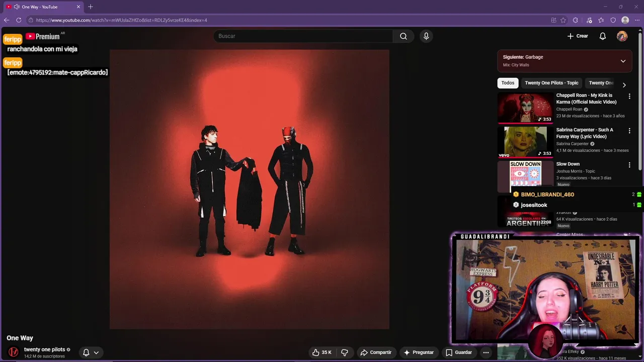Open options menu for Such A Funny Way

tap(629, 131)
